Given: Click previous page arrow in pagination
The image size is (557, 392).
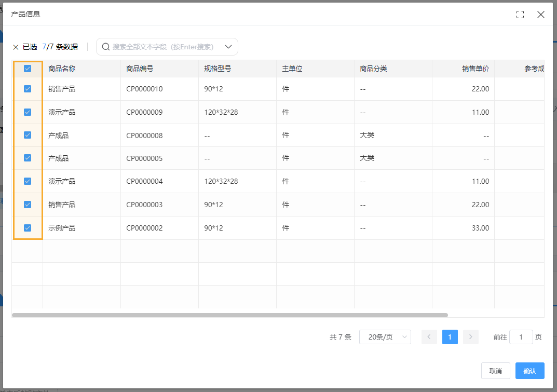Looking at the screenshot, I should 429,337.
